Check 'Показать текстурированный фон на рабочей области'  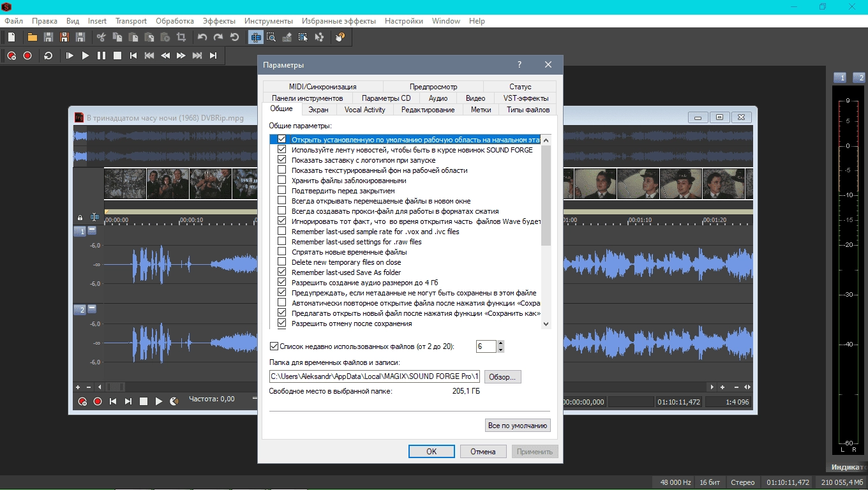pyautogui.click(x=281, y=170)
